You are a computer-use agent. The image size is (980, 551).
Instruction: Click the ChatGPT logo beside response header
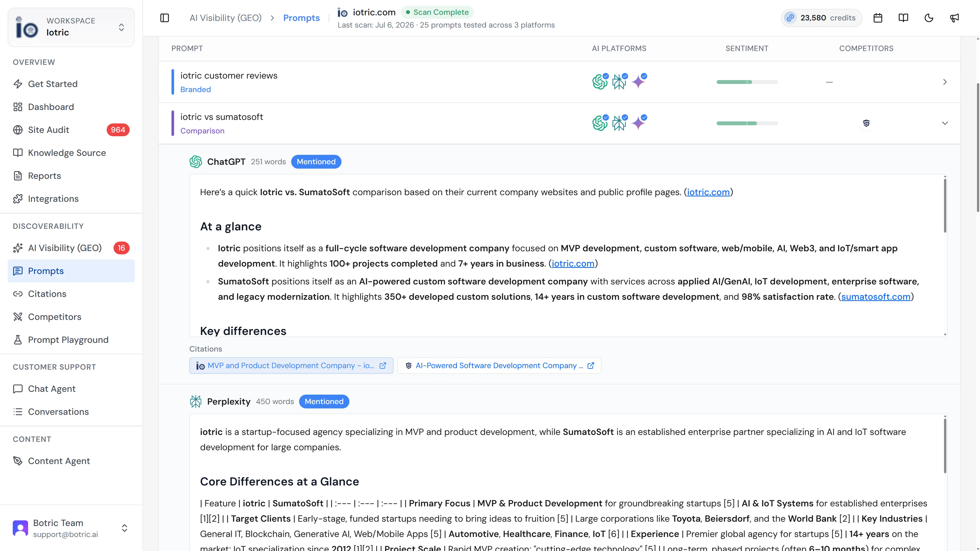click(195, 162)
